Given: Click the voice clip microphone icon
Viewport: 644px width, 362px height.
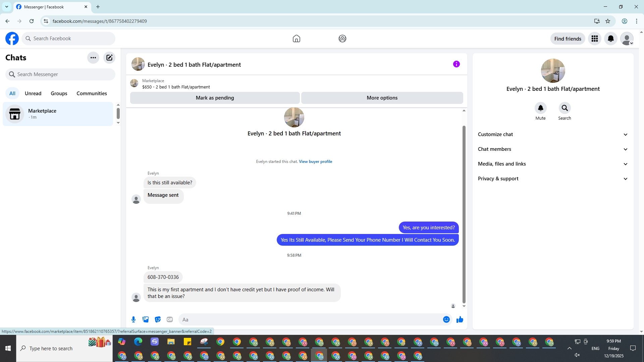Looking at the screenshot, I should click(133, 319).
